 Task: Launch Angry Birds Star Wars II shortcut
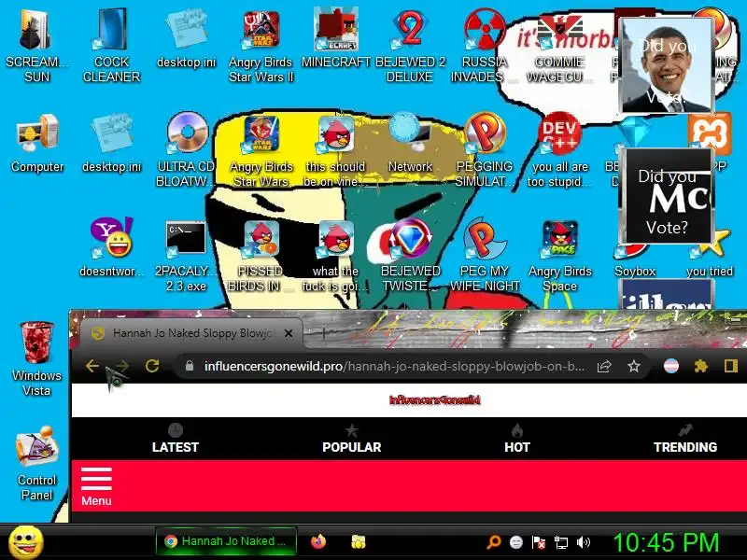pos(261,46)
